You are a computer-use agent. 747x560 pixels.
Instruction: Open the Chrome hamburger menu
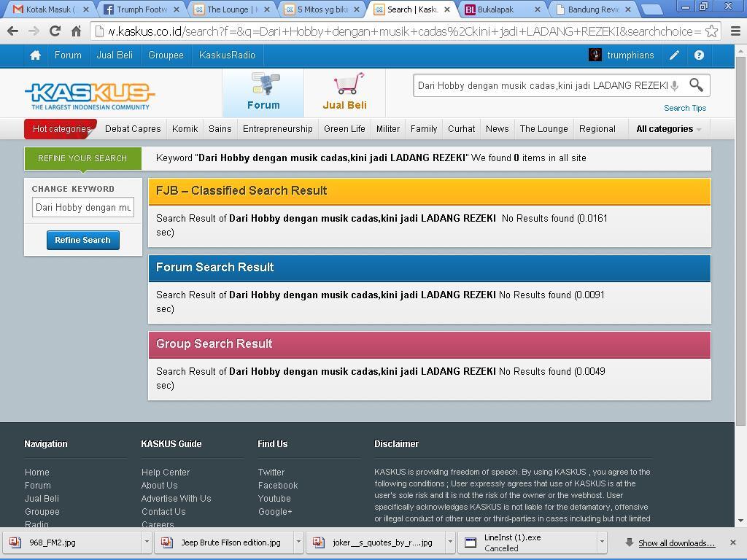pyautogui.click(x=735, y=31)
